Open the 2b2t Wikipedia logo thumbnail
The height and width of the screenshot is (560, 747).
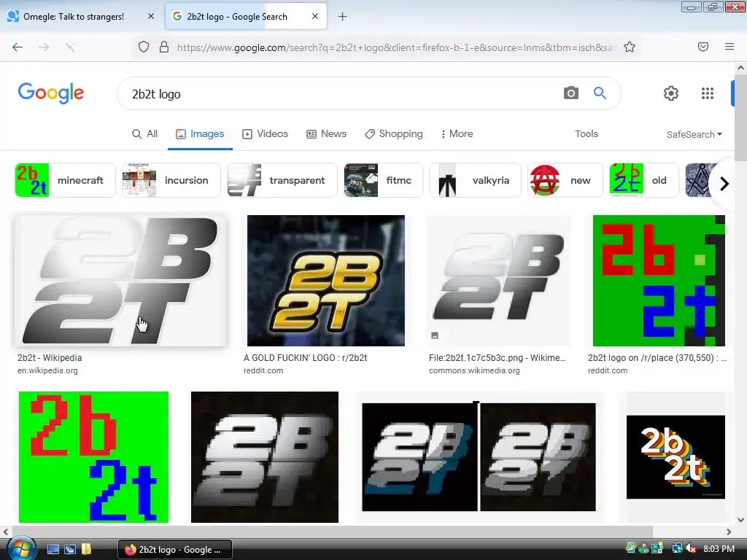pyautogui.click(x=120, y=281)
